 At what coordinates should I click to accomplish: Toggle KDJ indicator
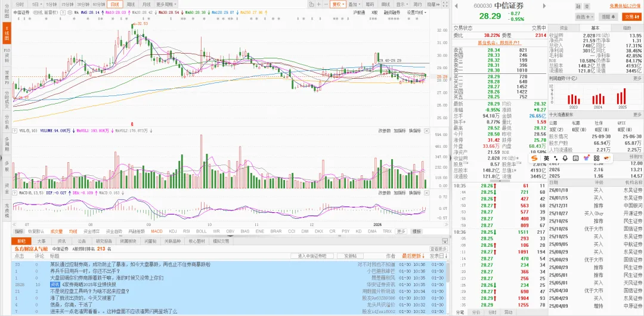172,231
